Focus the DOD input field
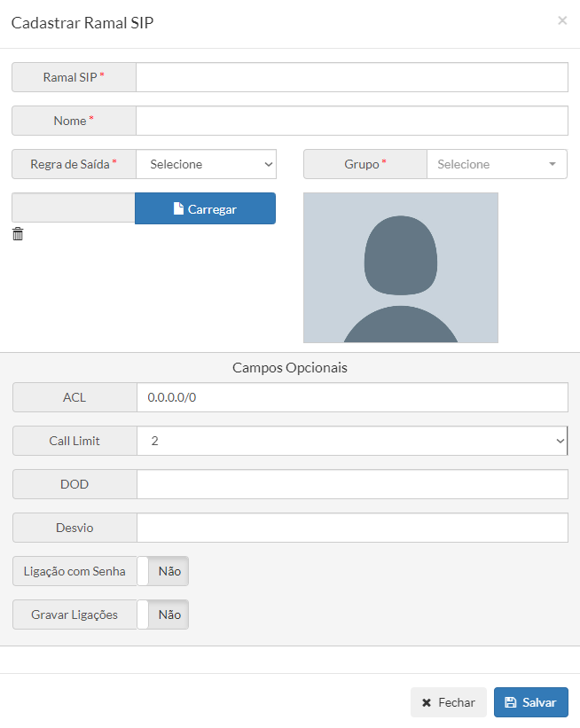The image size is (580, 728). point(352,484)
